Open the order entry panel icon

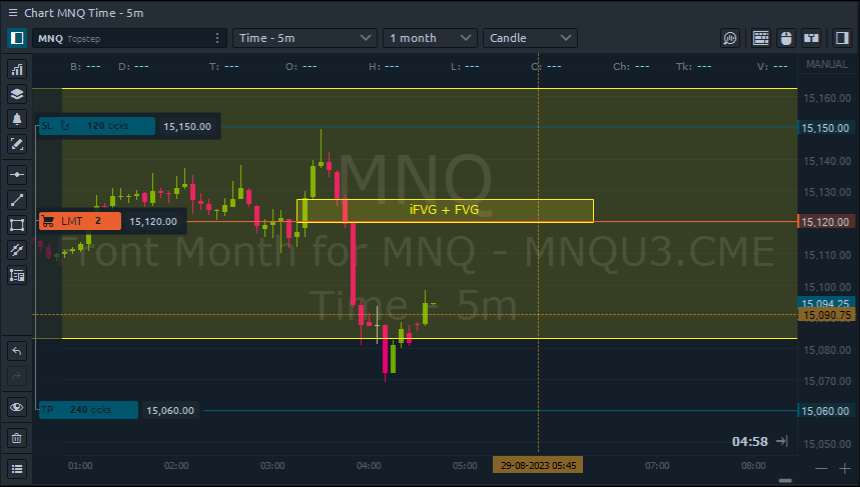coord(811,38)
